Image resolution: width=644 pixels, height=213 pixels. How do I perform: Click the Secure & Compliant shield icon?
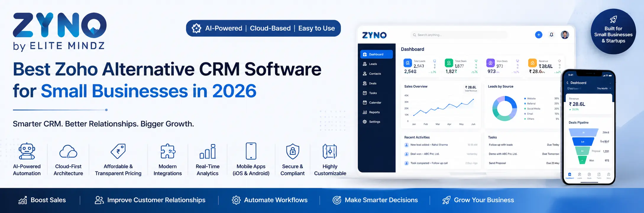[292, 151]
